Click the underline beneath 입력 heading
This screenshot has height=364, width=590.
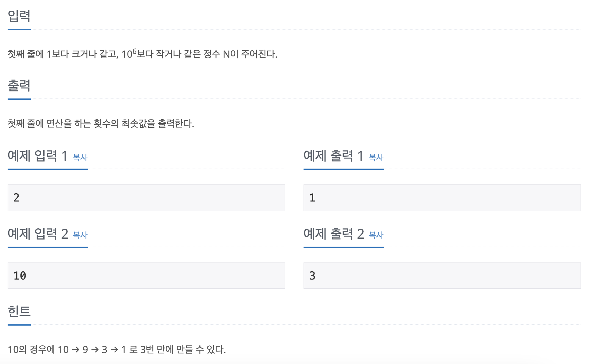point(19,30)
